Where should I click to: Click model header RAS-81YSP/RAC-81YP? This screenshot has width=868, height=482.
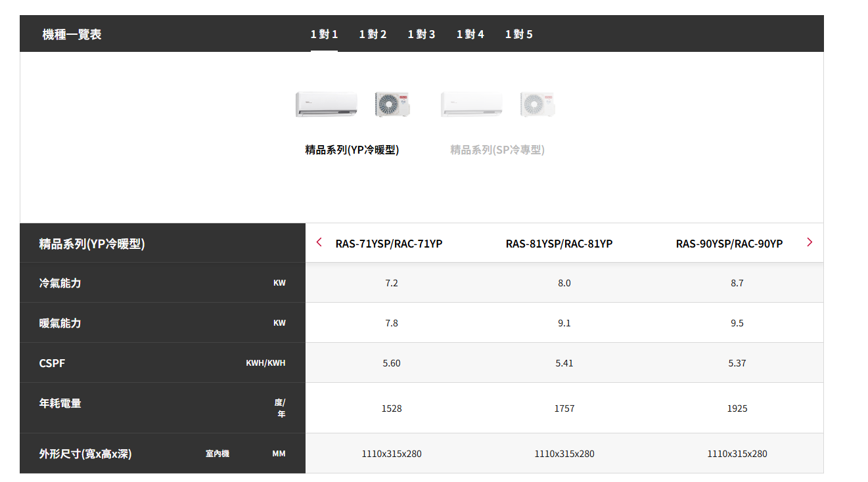click(x=559, y=244)
